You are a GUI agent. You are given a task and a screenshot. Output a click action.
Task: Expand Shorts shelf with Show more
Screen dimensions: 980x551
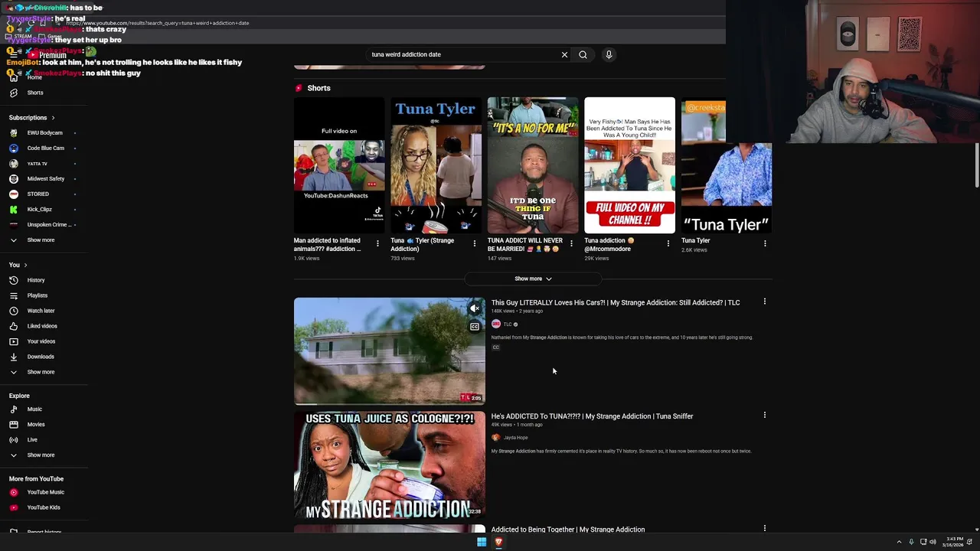pyautogui.click(x=533, y=279)
